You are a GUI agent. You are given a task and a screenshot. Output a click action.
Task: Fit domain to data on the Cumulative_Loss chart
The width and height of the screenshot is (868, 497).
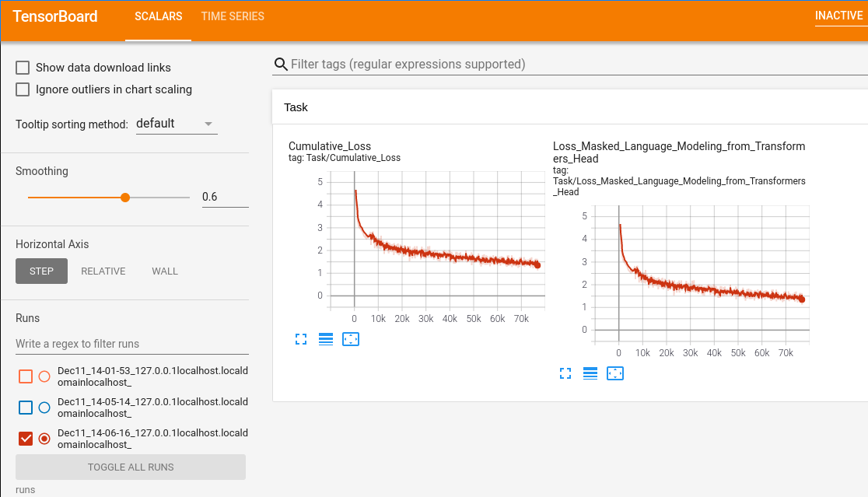(351, 339)
